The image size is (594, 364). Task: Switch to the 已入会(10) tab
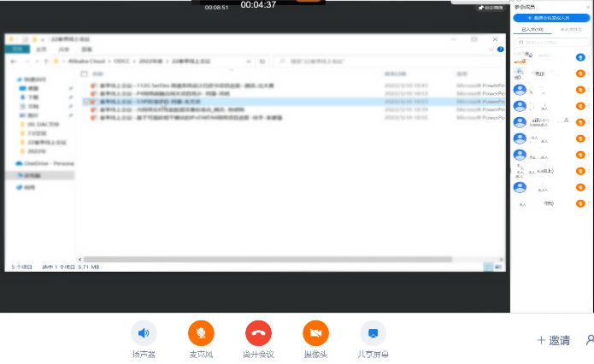pos(532,30)
